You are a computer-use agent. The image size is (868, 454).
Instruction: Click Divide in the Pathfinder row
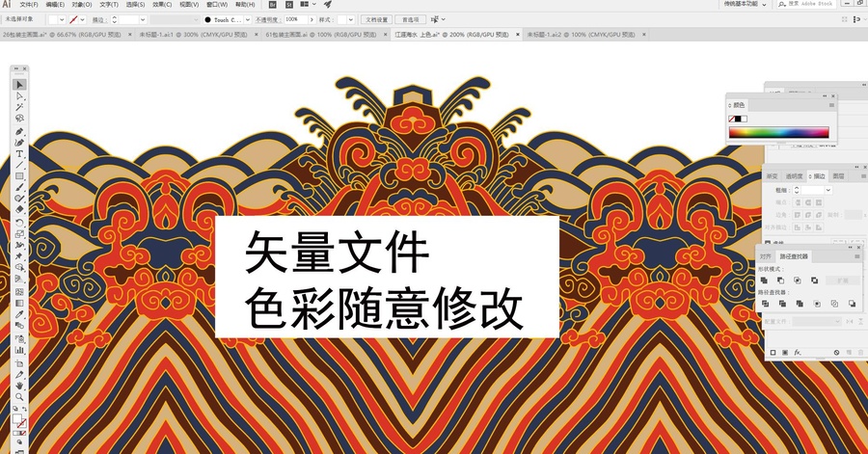[x=765, y=304]
